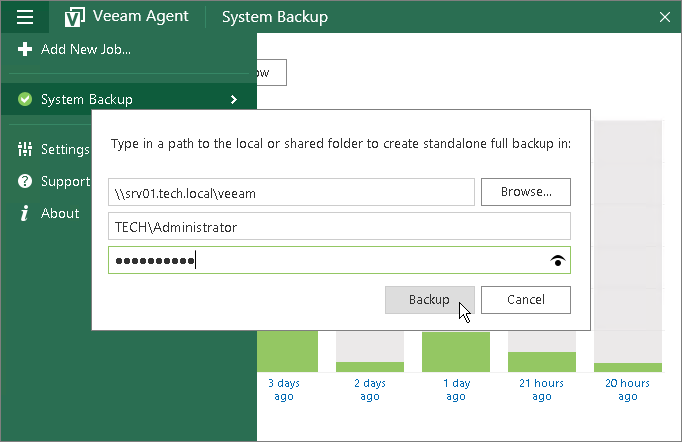Click the Backup button

430,300
